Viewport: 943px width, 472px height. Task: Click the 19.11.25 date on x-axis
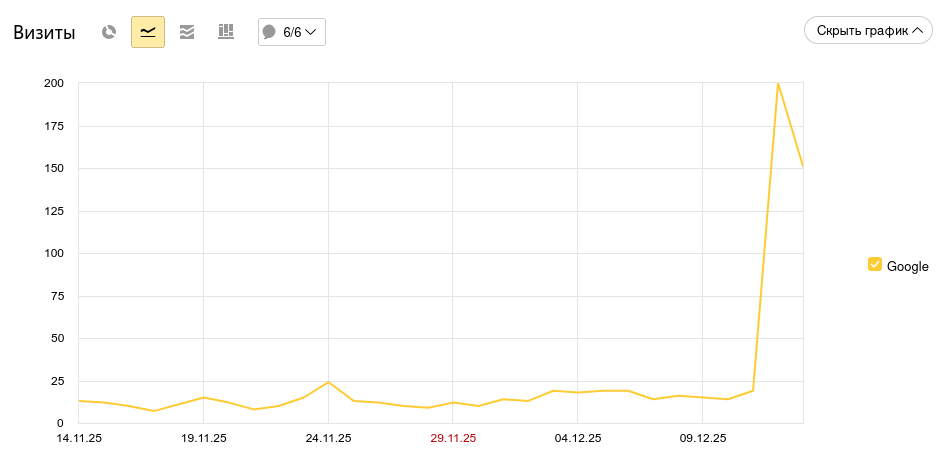(204, 438)
